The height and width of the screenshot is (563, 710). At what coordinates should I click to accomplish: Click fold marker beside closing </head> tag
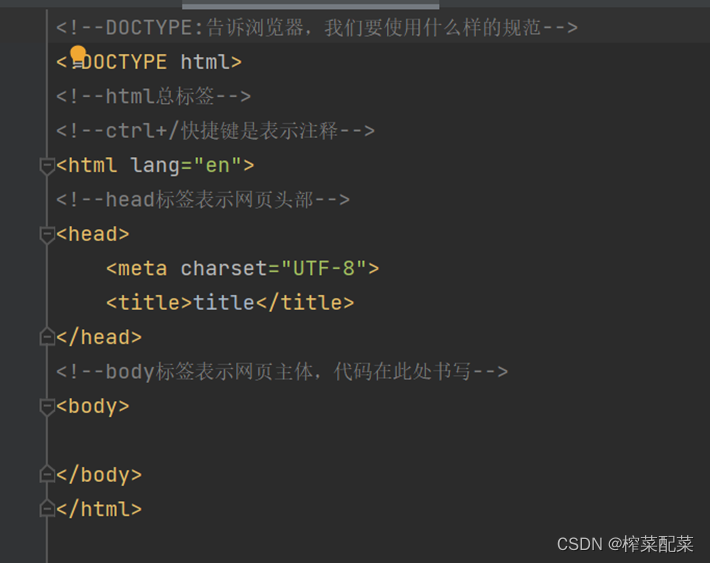coord(47,338)
